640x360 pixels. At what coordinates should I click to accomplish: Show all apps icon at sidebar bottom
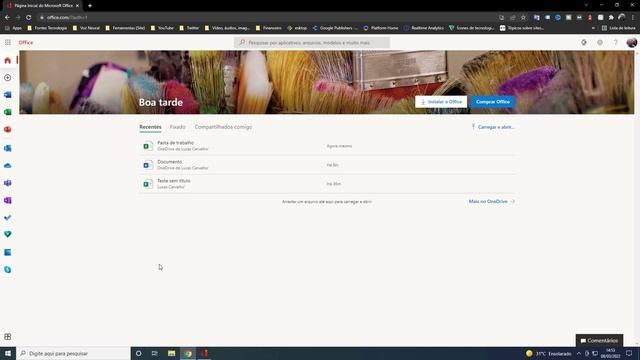point(8,337)
